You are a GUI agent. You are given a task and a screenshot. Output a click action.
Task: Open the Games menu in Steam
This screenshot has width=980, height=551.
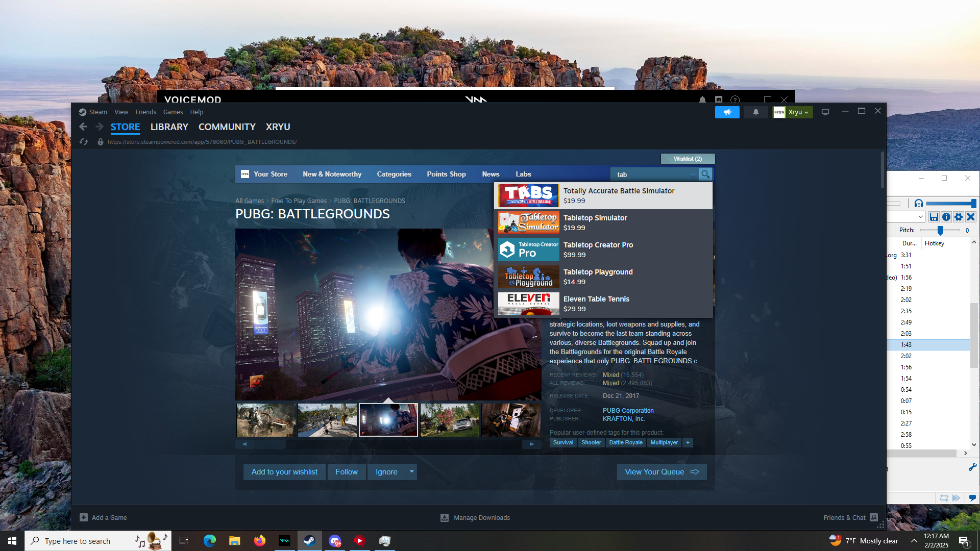[x=173, y=112]
